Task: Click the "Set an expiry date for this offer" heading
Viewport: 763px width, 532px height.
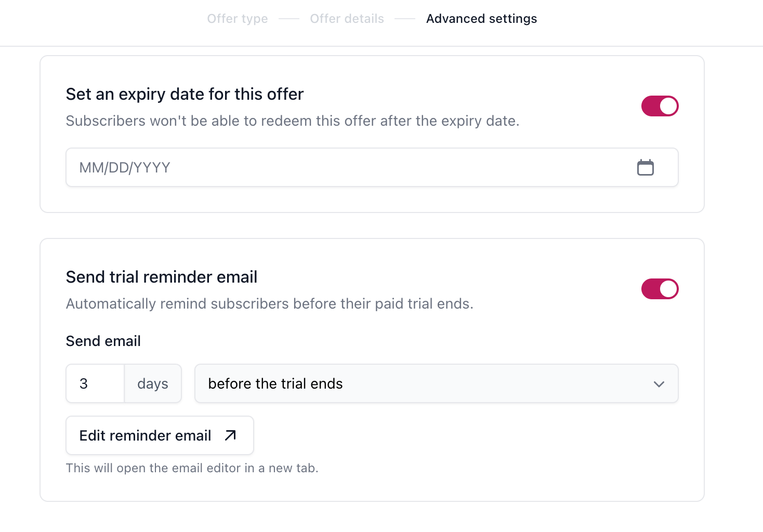Action: coord(185,94)
